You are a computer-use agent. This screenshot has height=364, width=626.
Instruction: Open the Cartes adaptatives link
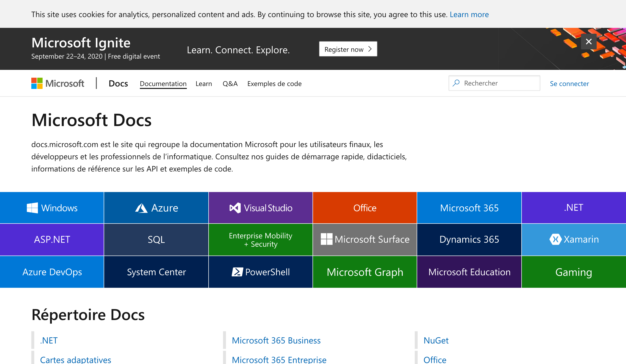coord(76,360)
